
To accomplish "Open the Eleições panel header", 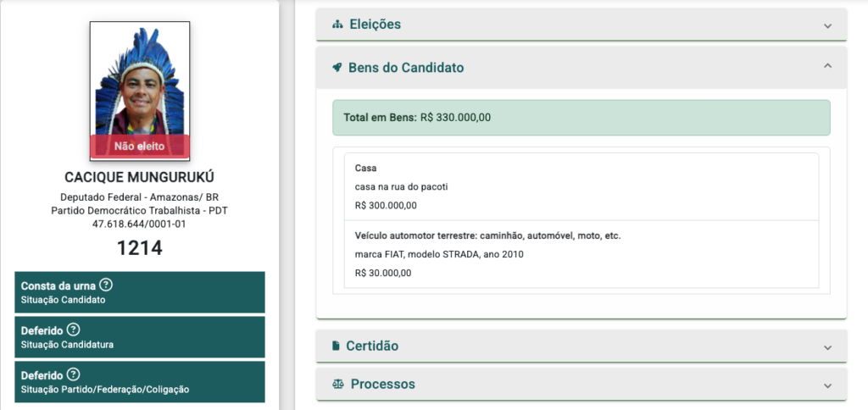I will pyautogui.click(x=581, y=25).
